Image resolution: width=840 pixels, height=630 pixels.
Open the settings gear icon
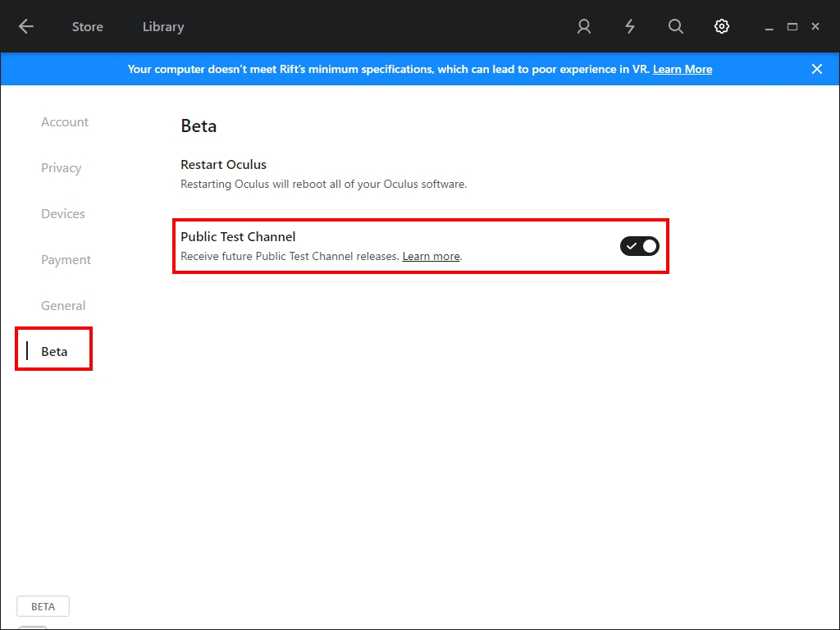pyautogui.click(x=722, y=26)
